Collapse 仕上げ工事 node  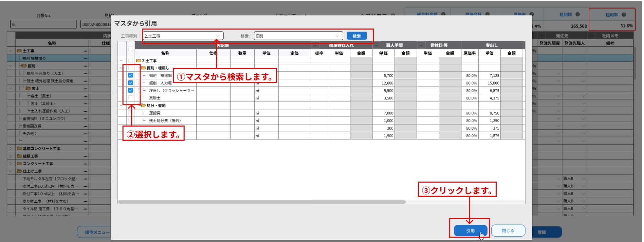click(10, 171)
